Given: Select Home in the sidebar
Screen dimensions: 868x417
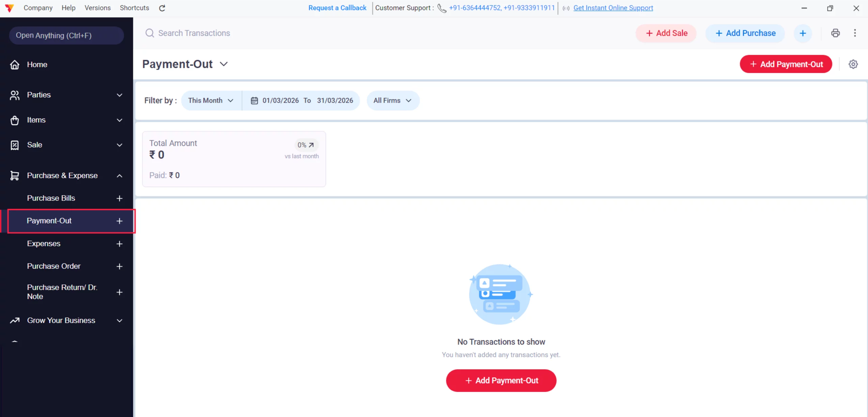Looking at the screenshot, I should coord(37,64).
